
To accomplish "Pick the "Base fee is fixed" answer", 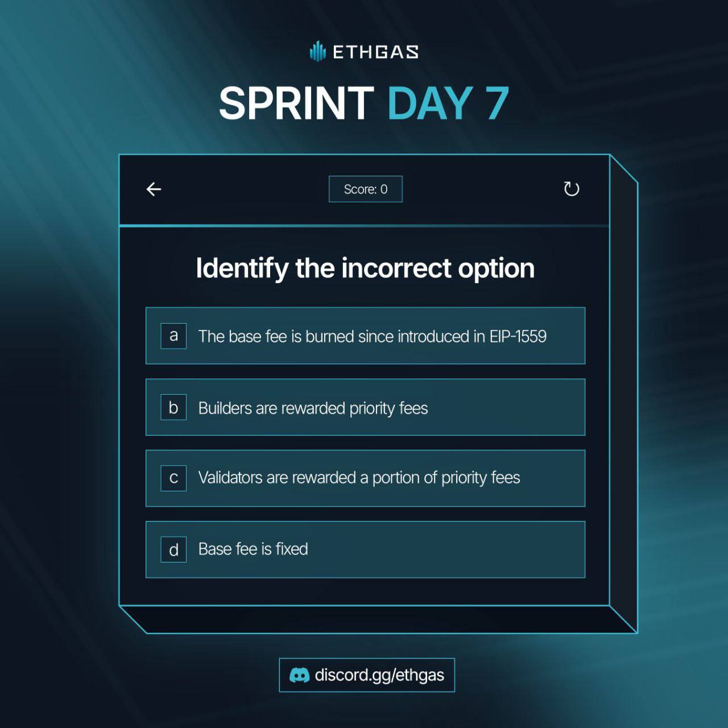I will [365, 549].
